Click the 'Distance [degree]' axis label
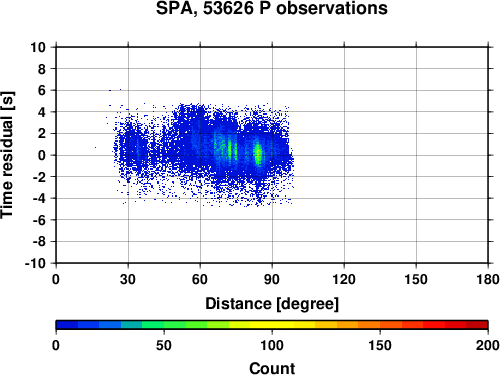The image size is (500, 375). (272, 304)
